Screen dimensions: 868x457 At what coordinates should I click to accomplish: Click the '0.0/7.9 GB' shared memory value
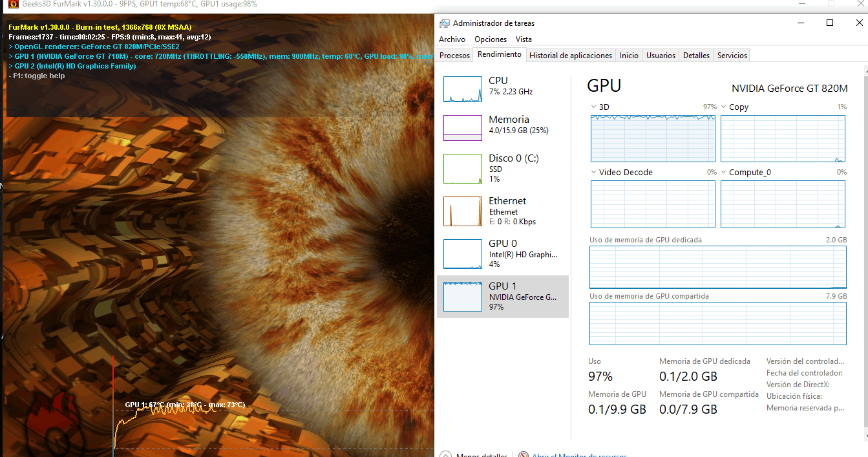pyautogui.click(x=688, y=409)
